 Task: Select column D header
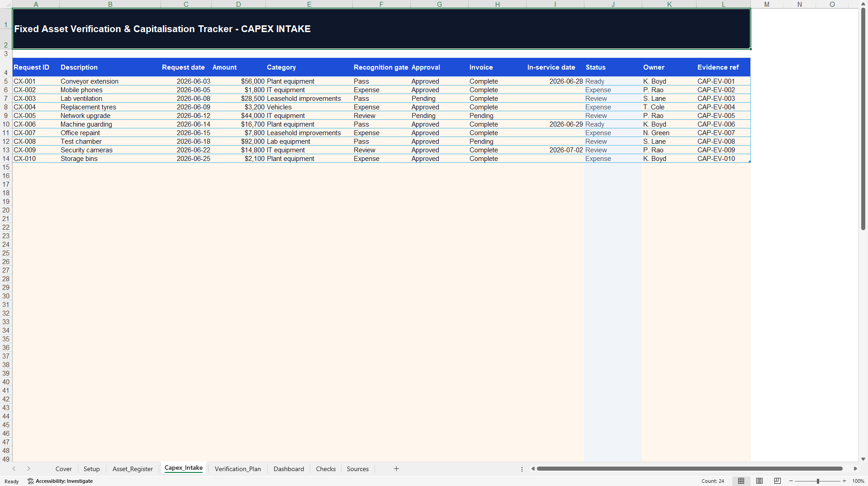(x=238, y=4)
